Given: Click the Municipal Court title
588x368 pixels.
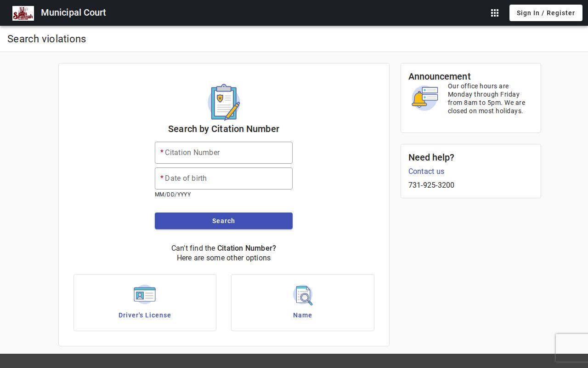Looking at the screenshot, I should [x=73, y=13].
